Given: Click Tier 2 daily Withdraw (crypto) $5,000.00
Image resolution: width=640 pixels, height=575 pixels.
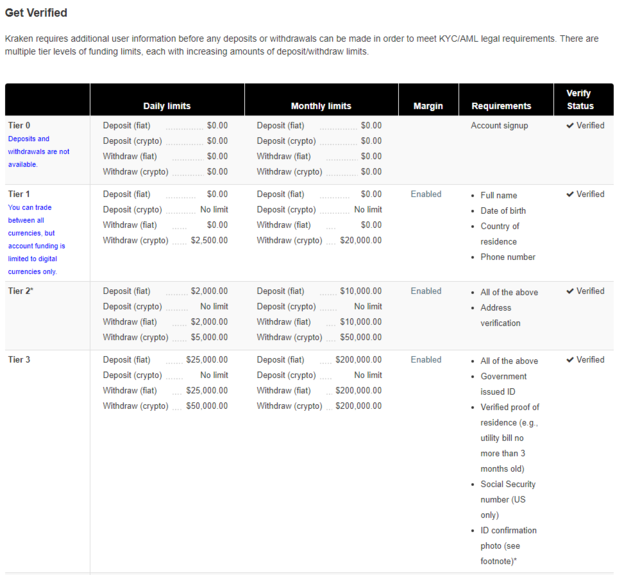Looking at the screenshot, I should (x=209, y=337).
